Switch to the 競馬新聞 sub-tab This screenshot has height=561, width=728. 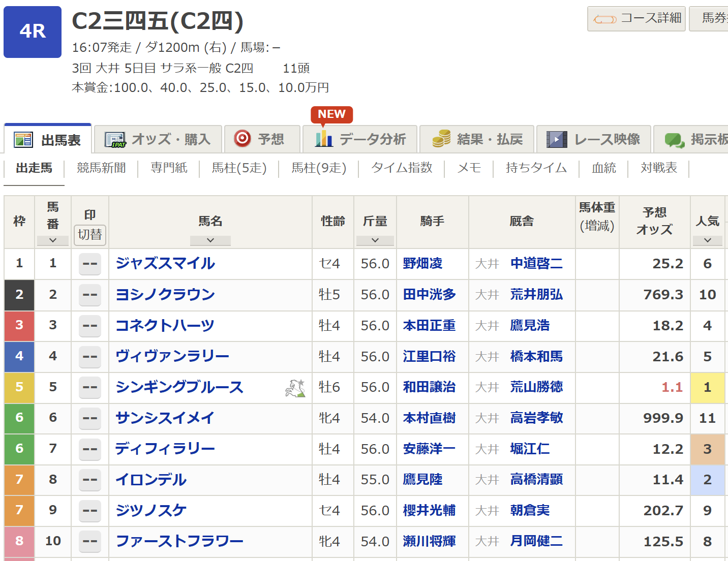pyautogui.click(x=101, y=168)
